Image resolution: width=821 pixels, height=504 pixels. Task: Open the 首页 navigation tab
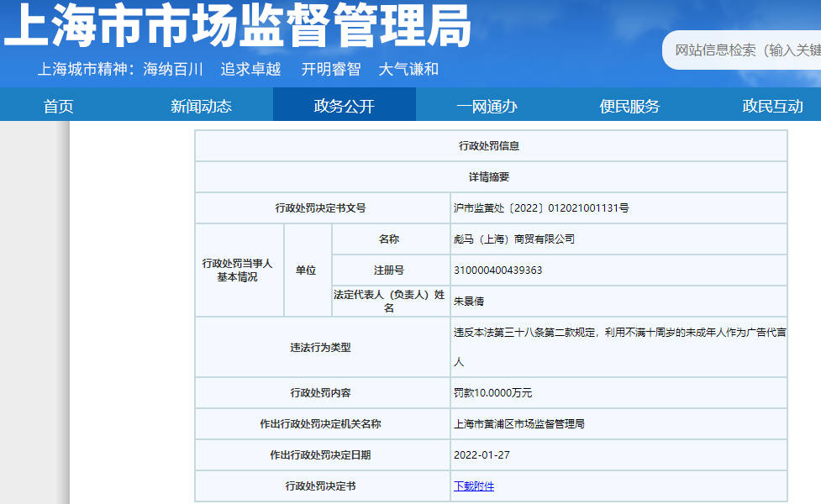click(x=58, y=106)
